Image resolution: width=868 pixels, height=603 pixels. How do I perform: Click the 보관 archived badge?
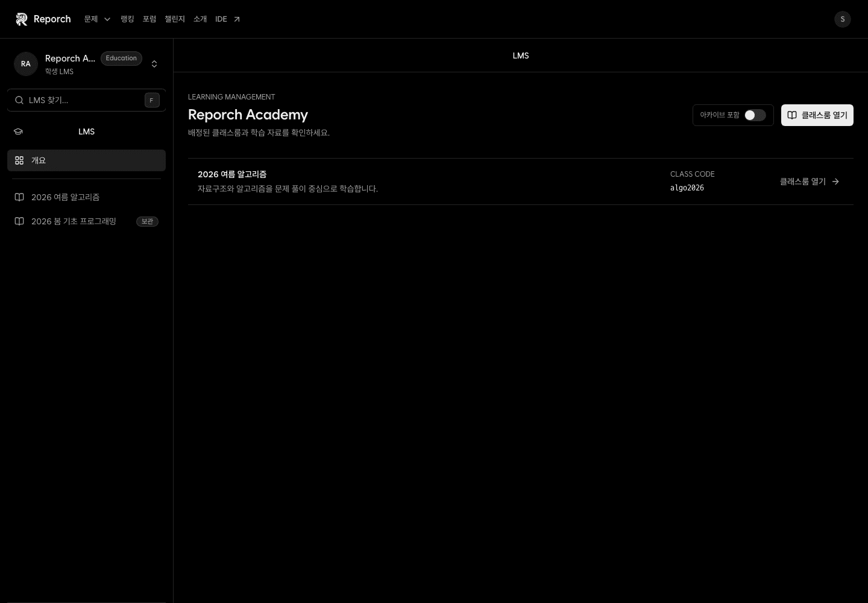tap(147, 221)
